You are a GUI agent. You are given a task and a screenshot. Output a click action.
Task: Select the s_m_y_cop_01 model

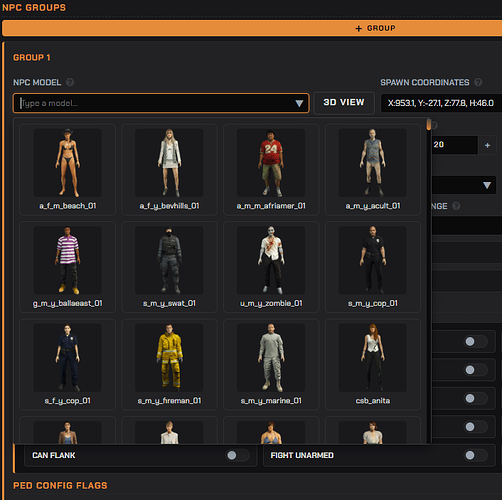pyautogui.click(x=373, y=267)
